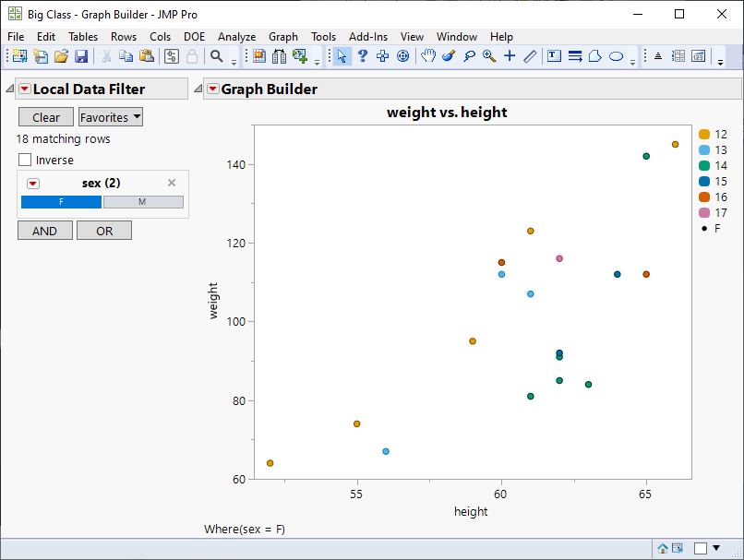Collapse the Local Data Filter disclosure triangle
Image resolution: width=744 pixels, height=560 pixels.
[9, 89]
